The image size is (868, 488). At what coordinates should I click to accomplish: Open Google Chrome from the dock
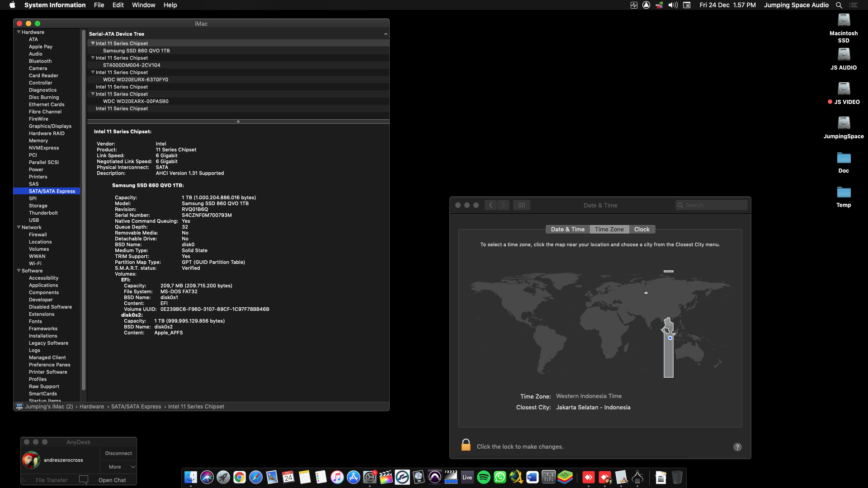[x=239, y=477]
